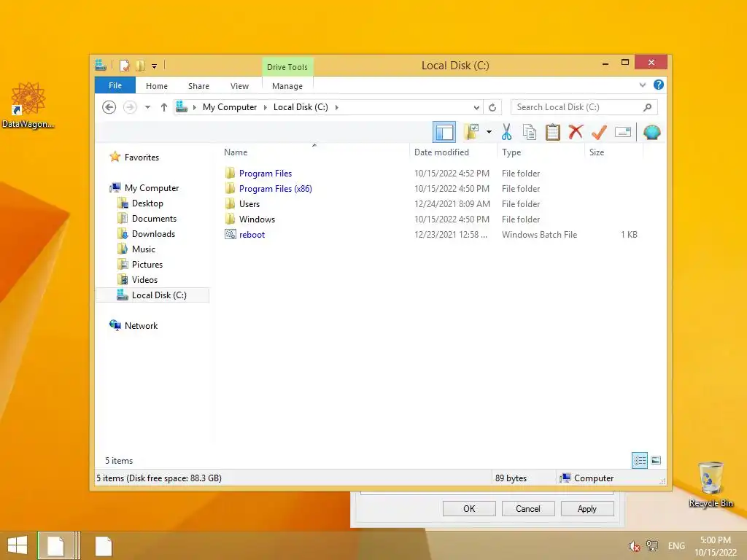Viewport: 747px width, 560px height.
Task: Collapse the ribbon with the chevron arrow
Action: (642, 85)
